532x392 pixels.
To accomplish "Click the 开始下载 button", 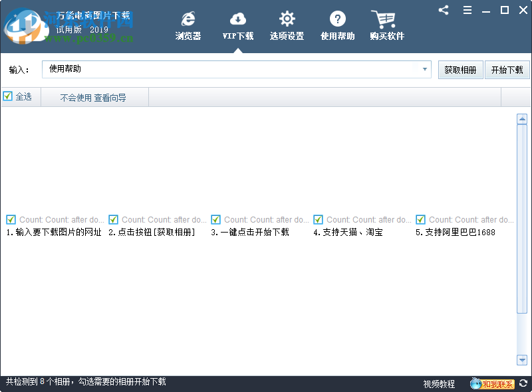I will pos(507,70).
